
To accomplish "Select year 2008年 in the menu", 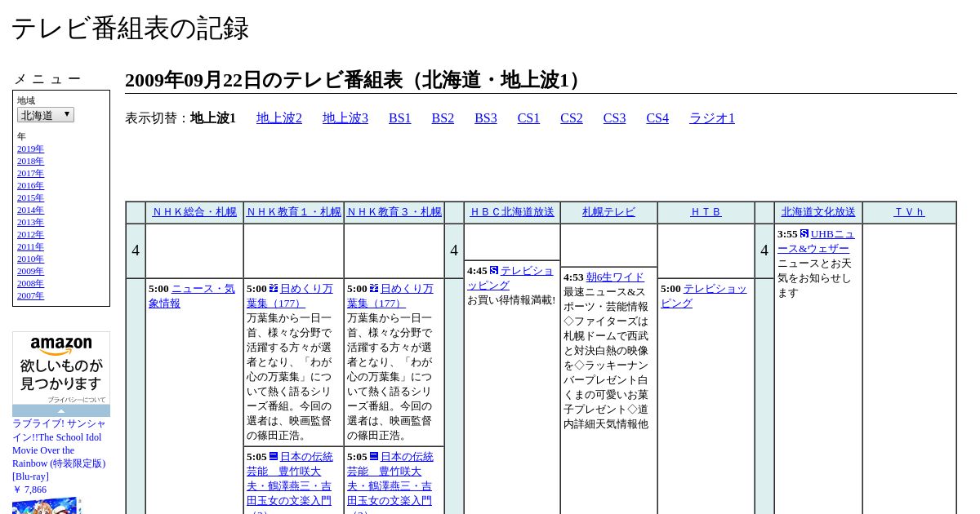I will pos(30,284).
